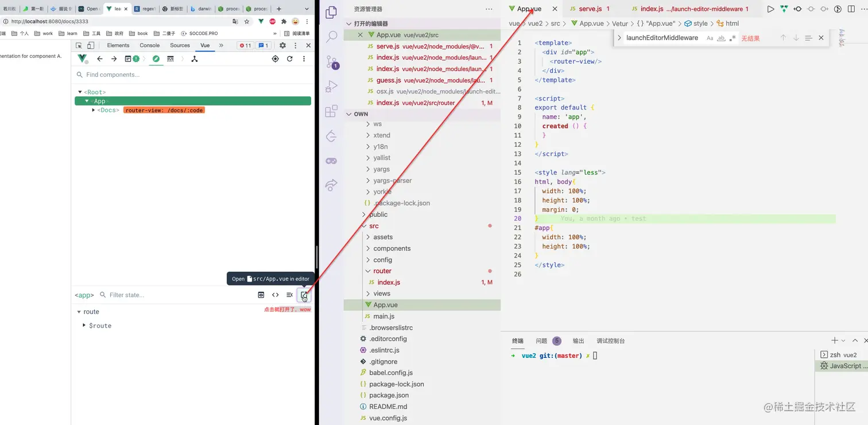
Task: Expand the public folder
Action: point(378,215)
